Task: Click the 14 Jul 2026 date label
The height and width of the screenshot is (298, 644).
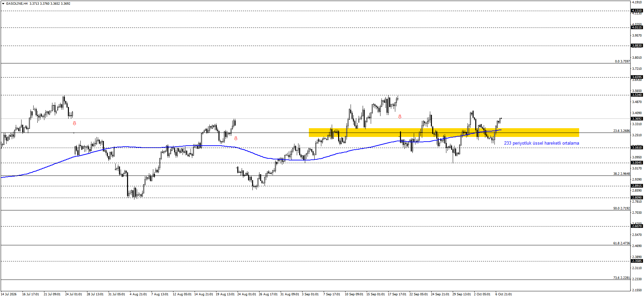Action: pos(8,294)
